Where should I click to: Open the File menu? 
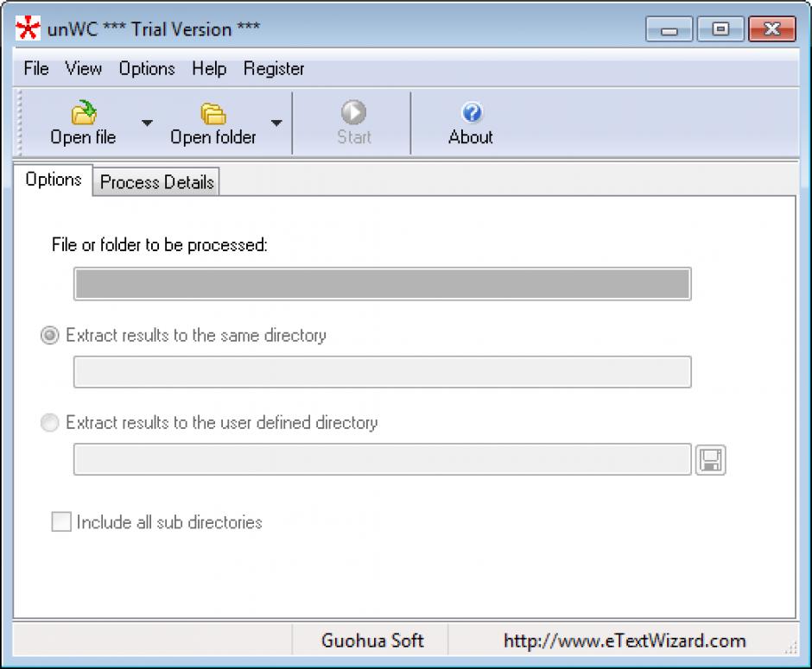click(36, 69)
